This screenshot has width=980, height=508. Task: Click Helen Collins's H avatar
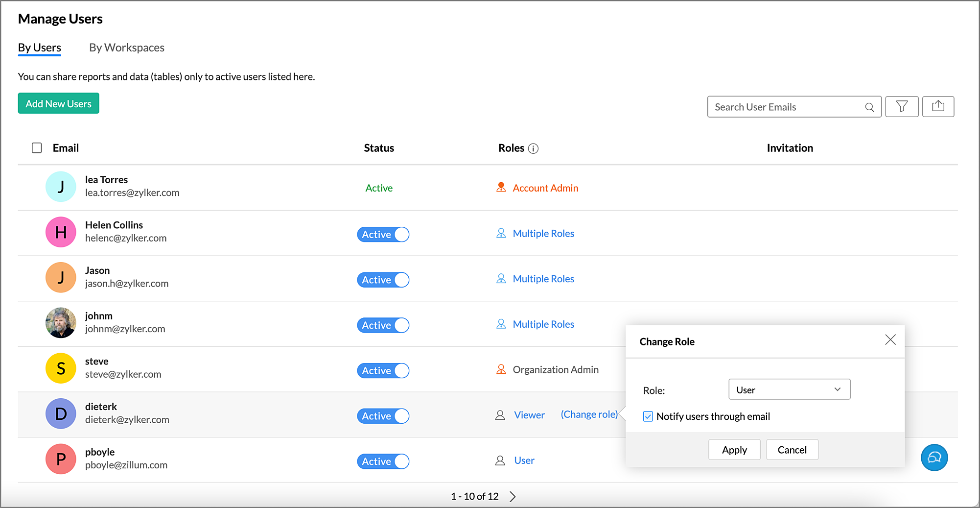(61, 232)
